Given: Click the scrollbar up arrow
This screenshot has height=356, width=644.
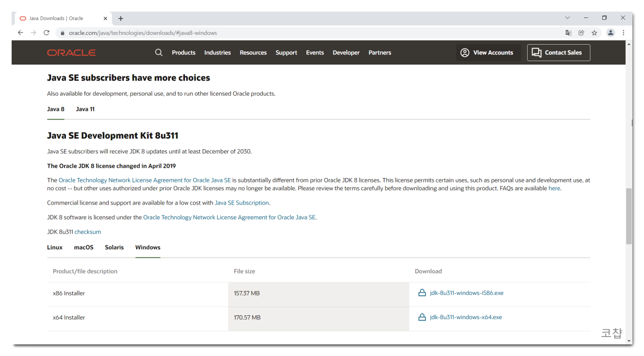Looking at the screenshot, I should (x=629, y=44).
